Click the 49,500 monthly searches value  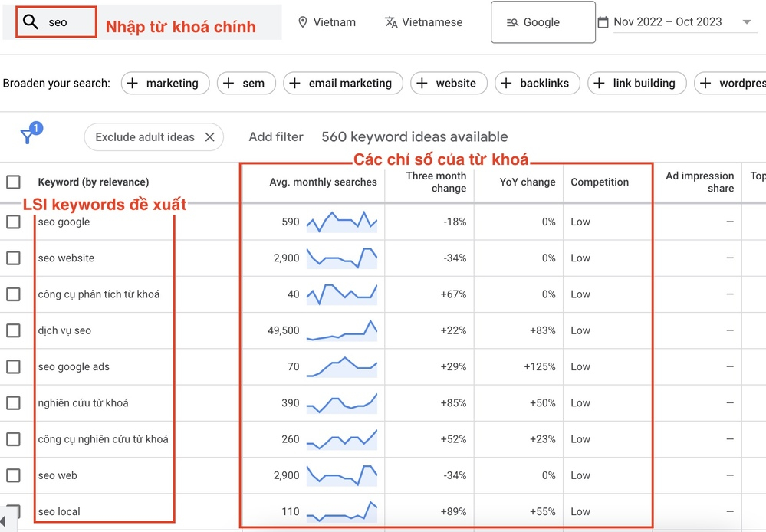[284, 330]
